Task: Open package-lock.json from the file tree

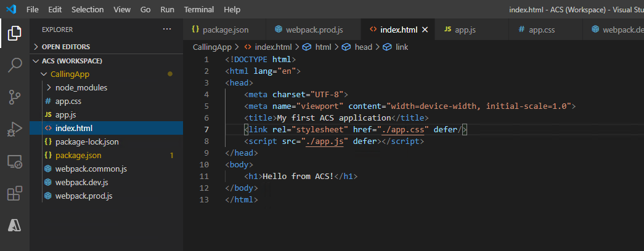Action: coord(86,141)
